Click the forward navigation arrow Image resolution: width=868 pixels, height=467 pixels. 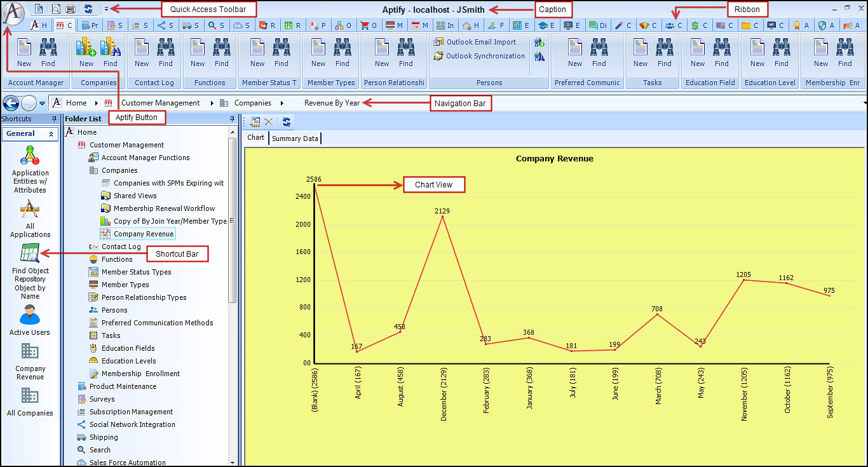29,103
